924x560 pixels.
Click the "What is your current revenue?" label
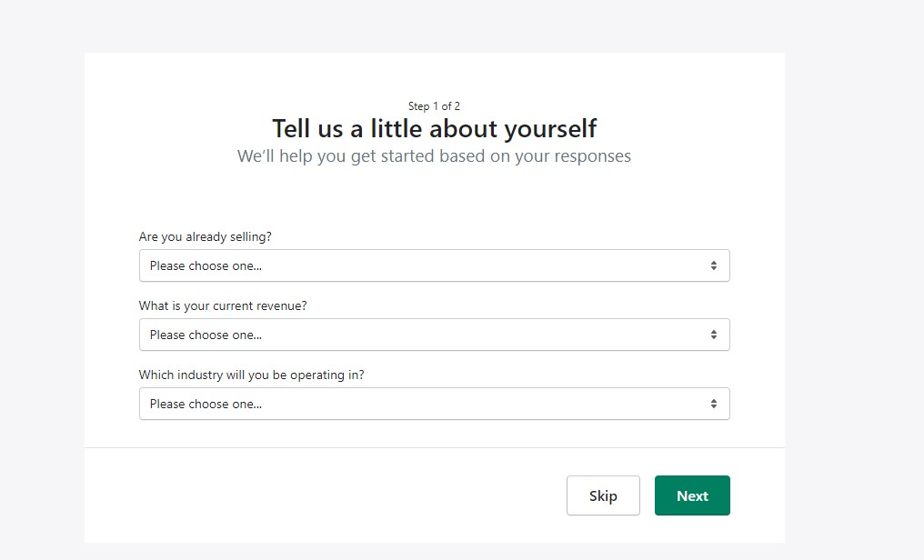click(222, 305)
